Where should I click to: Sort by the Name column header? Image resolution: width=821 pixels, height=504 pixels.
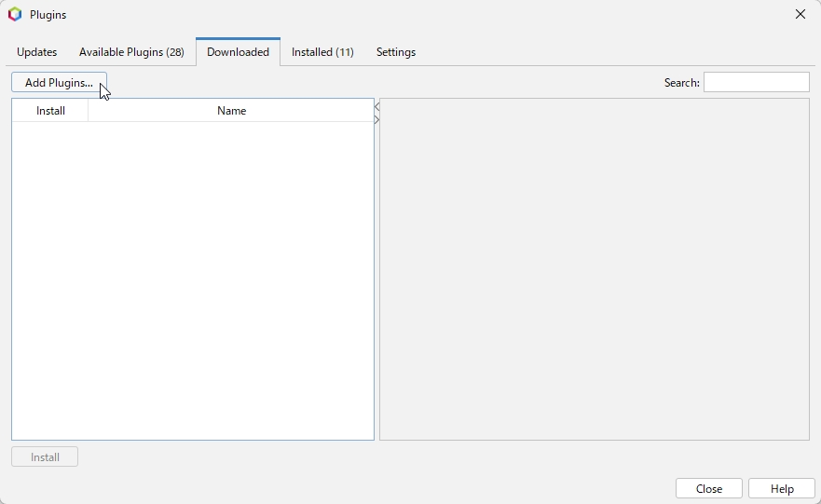pos(231,111)
